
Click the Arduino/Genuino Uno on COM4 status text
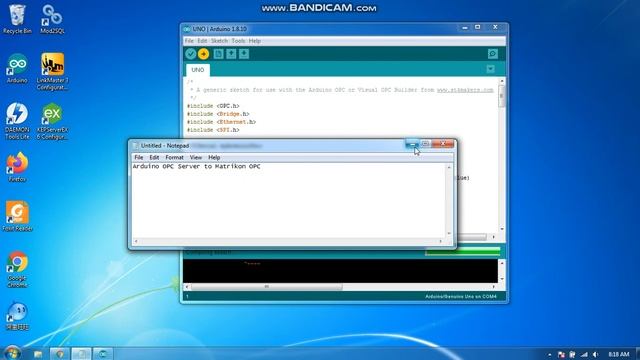[461, 297]
